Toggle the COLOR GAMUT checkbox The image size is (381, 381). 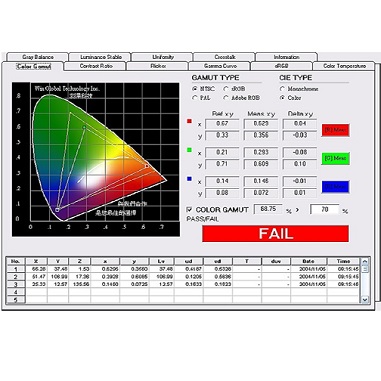point(189,209)
